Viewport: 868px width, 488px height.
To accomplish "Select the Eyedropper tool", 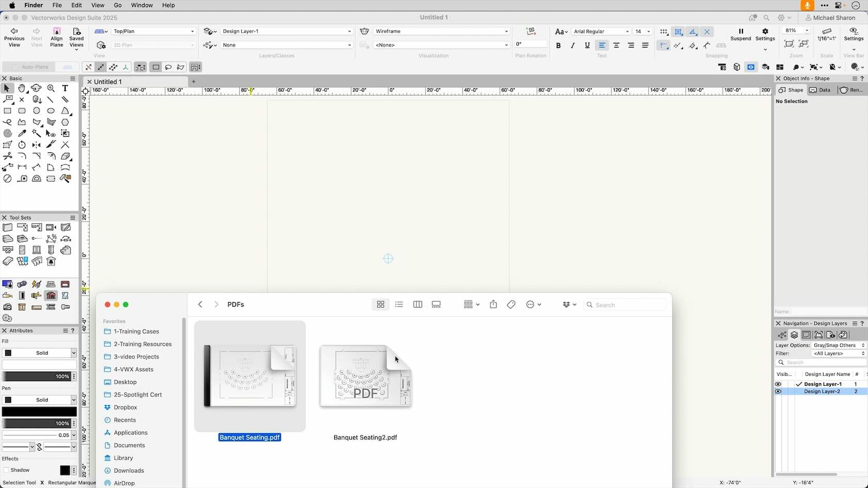I will tap(22, 133).
